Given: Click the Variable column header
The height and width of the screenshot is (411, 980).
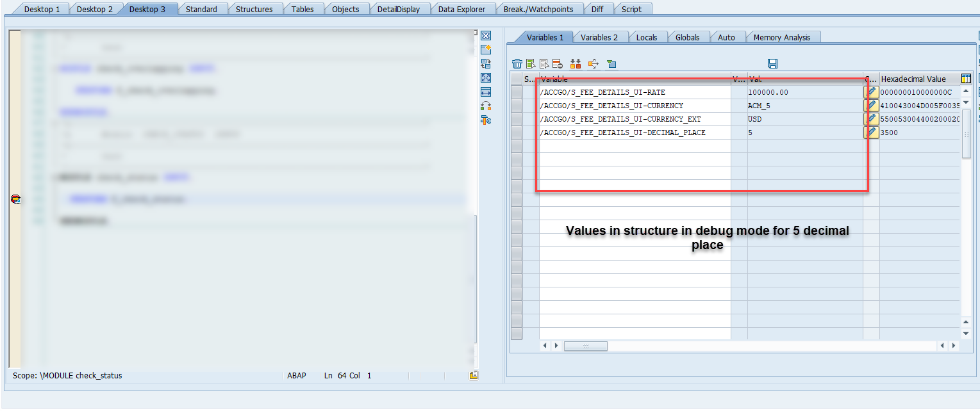Looking at the screenshot, I should (635, 79).
